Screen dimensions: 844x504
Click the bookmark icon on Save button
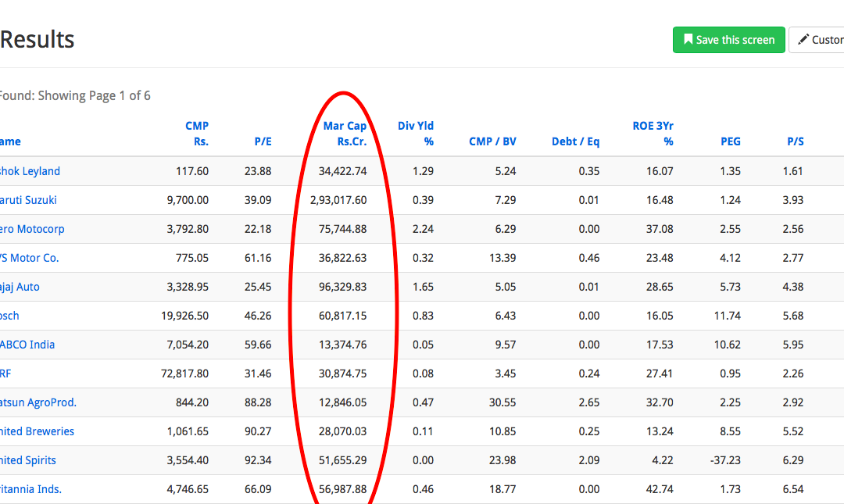pyautogui.click(x=688, y=39)
